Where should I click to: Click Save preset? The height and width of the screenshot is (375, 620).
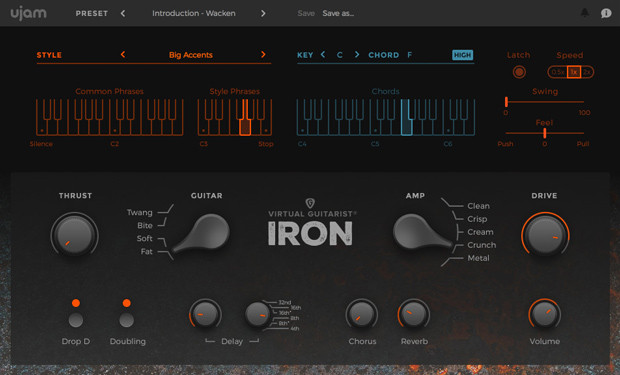coord(306,13)
